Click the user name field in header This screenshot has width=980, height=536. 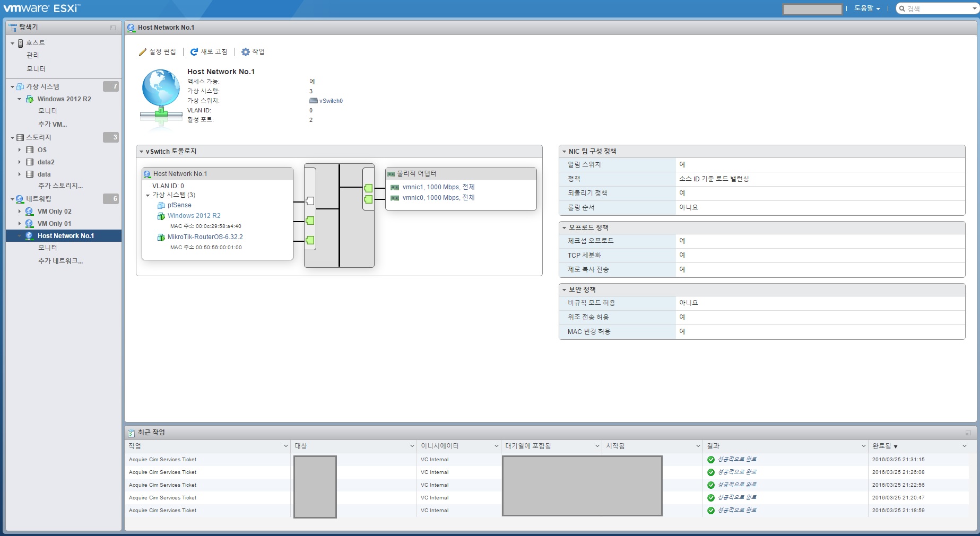pyautogui.click(x=812, y=9)
